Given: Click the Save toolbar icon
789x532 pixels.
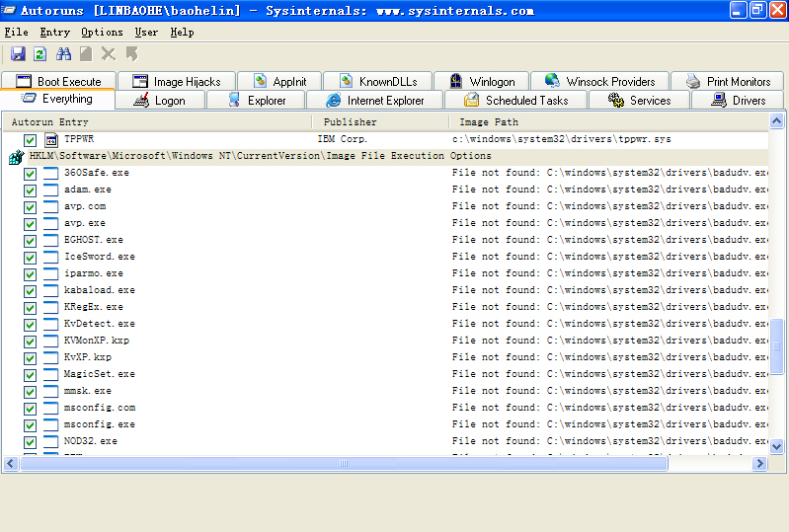Looking at the screenshot, I should coord(18,54).
